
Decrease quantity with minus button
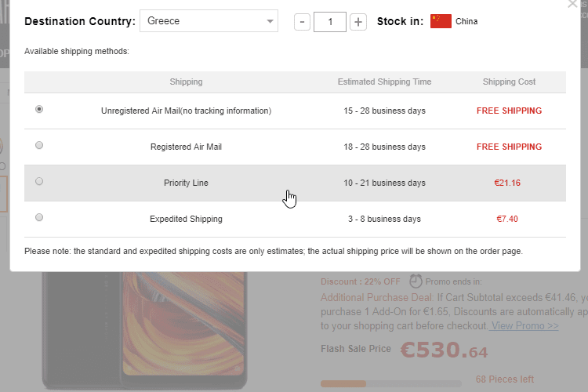coord(302,22)
